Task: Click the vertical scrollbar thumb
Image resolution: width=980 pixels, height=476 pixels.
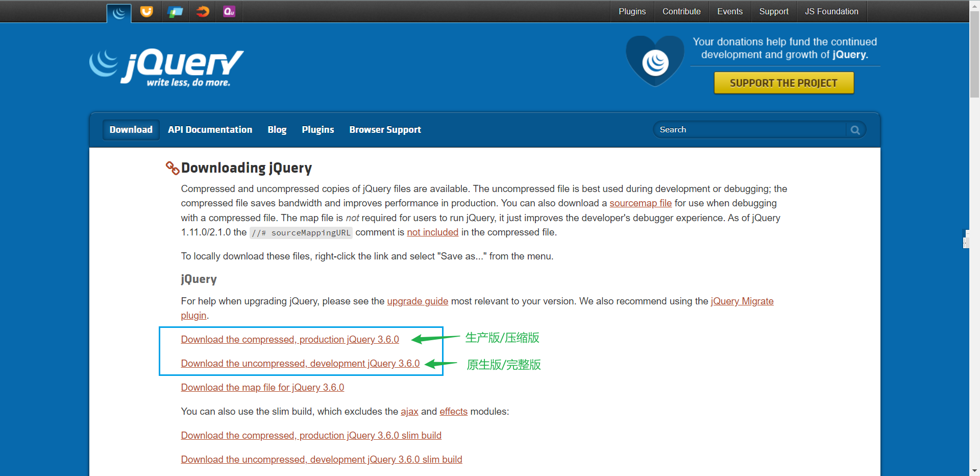Action: tap(974, 54)
